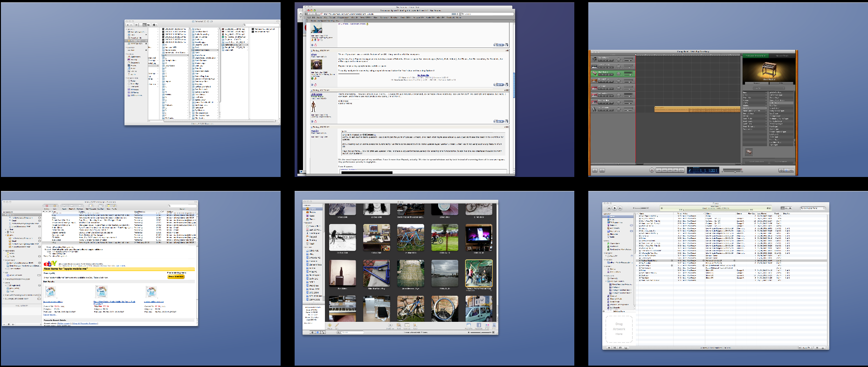Select Places in the iPhoto sidebar
Viewport: 868px width, 367px height.
(x=312, y=219)
